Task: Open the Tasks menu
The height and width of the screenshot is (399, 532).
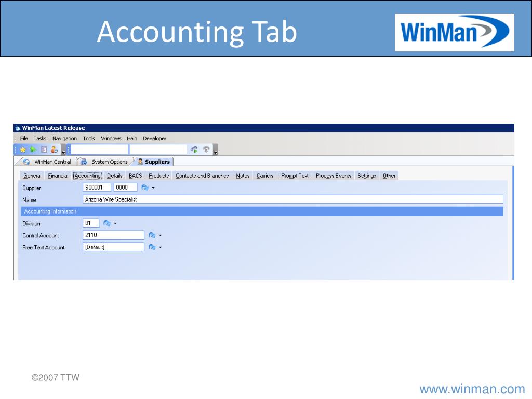Action: 39,138
